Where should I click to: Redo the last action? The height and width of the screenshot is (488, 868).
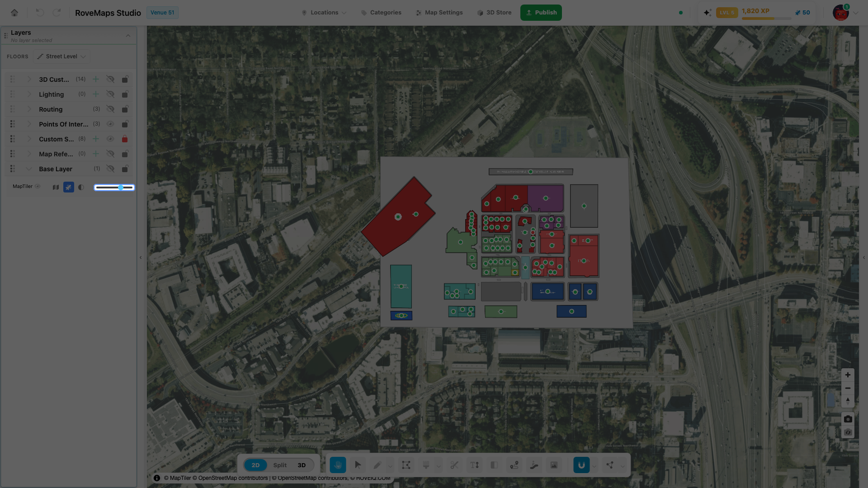point(57,13)
